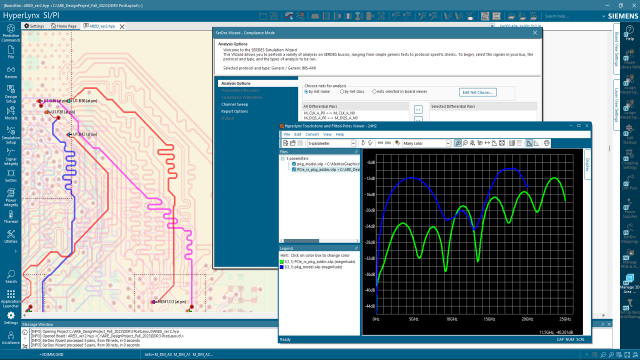The image size is (640, 360).
Task: Click green color box for PCIe_rx_pkg_addin legend
Action: pyautogui.click(x=282, y=262)
